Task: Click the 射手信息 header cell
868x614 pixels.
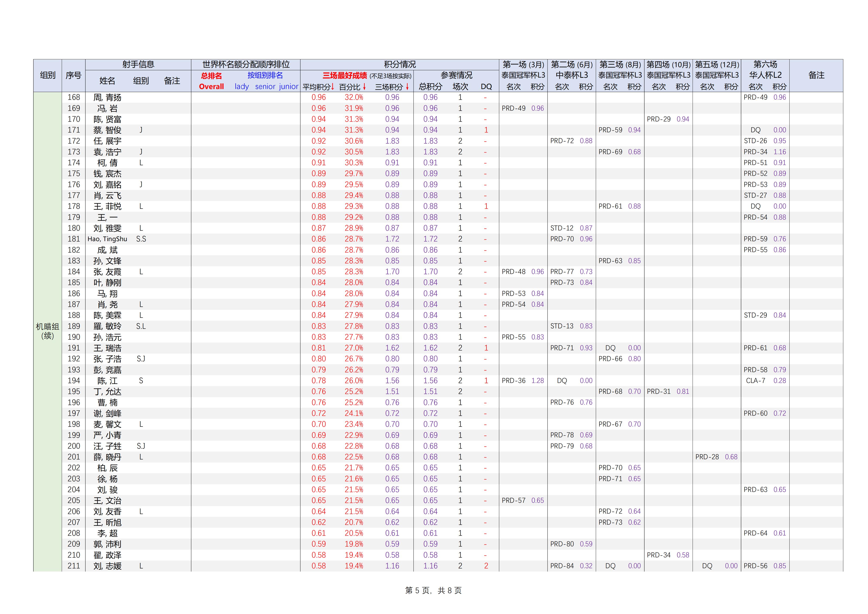Action: pyautogui.click(x=138, y=64)
